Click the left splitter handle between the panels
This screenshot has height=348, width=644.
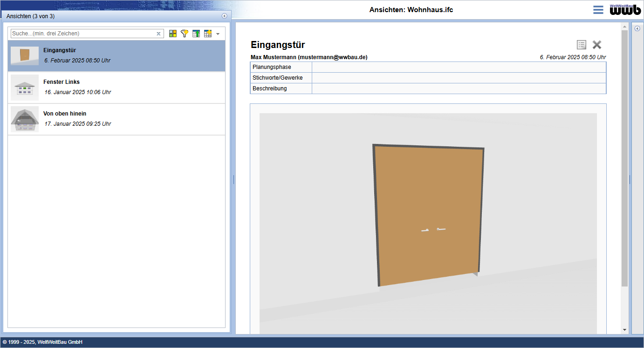(x=233, y=179)
